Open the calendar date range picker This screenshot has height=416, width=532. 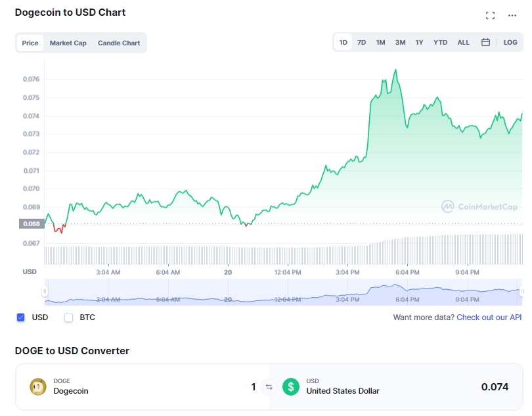485,42
